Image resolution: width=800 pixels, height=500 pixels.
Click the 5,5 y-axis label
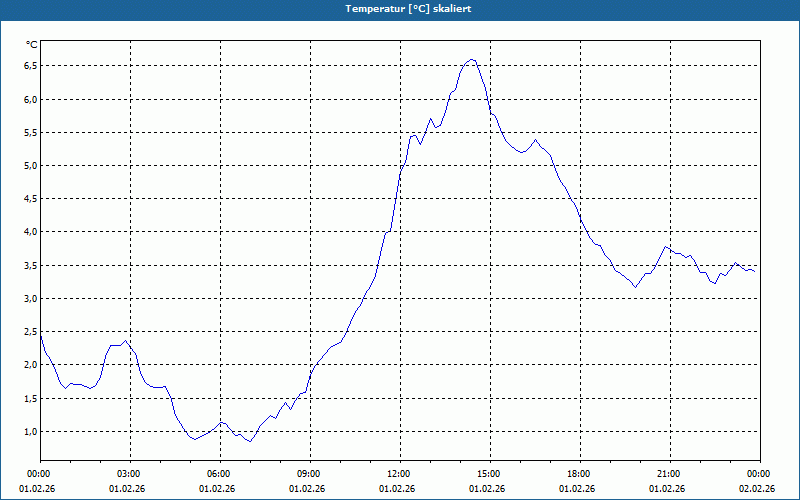pyautogui.click(x=31, y=133)
